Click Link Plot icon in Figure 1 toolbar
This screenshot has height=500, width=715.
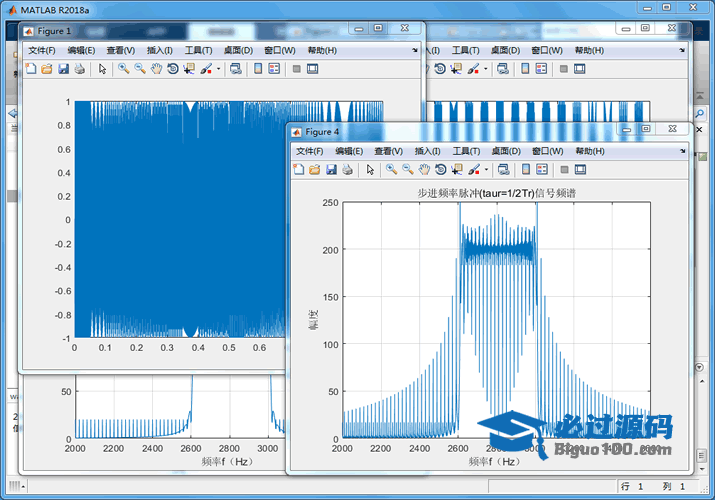point(235,69)
